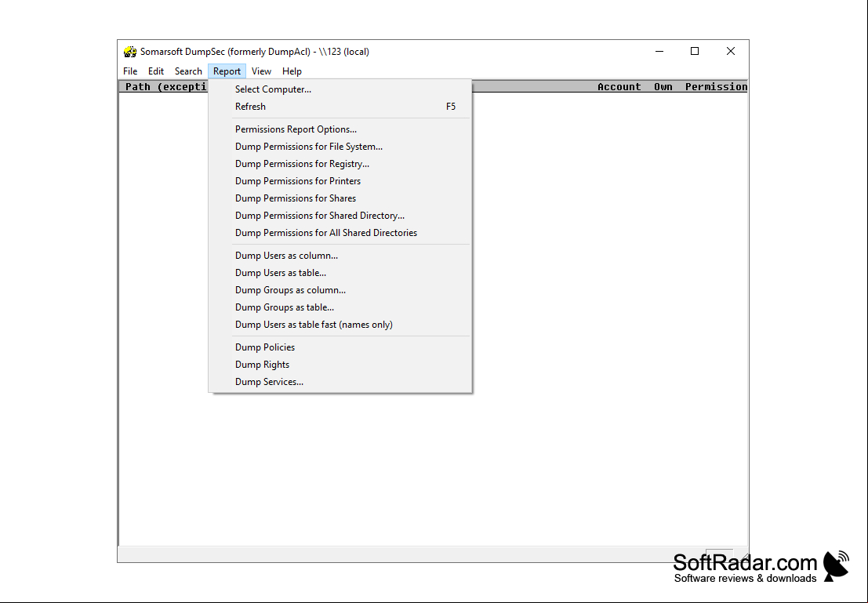
Task: Select Dump Services... menu entry
Action: 340,382
